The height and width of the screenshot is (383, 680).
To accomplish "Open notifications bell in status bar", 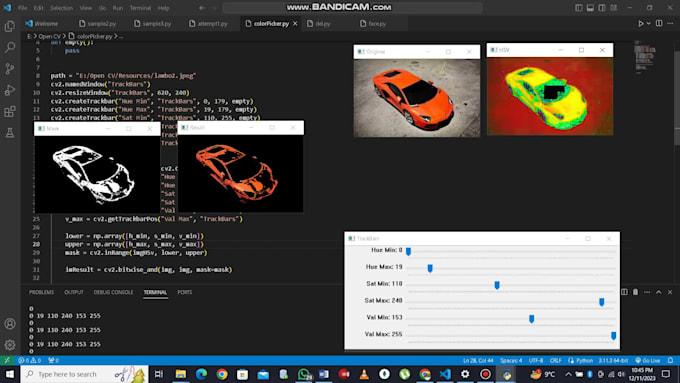I will click(x=670, y=360).
